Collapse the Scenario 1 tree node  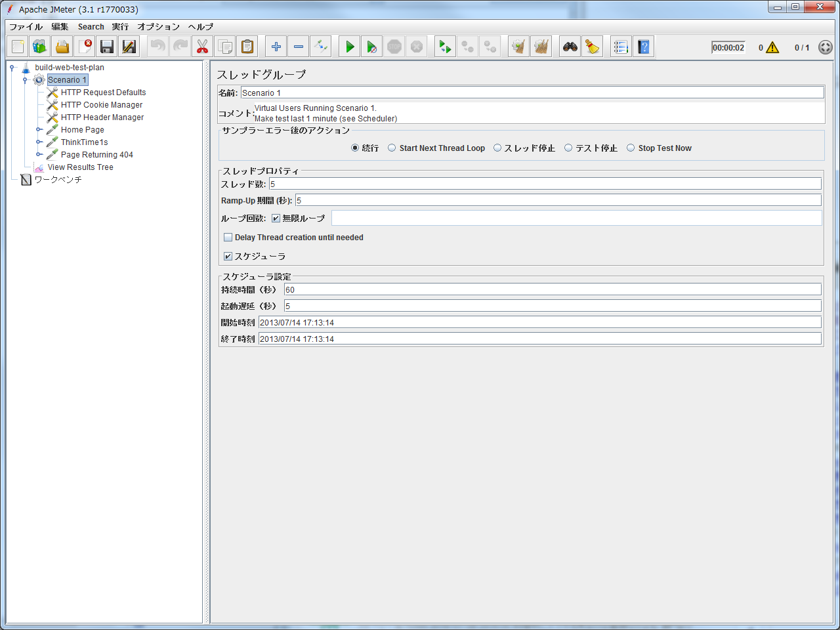tap(25, 80)
